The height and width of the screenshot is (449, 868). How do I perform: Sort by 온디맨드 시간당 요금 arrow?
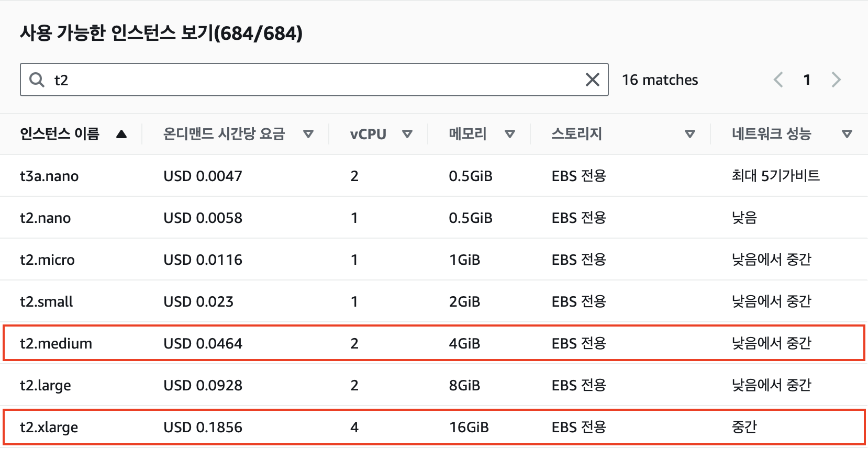point(308,134)
